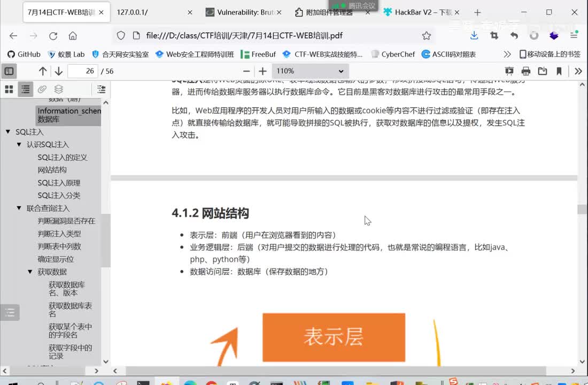Print the PDF document

526,71
